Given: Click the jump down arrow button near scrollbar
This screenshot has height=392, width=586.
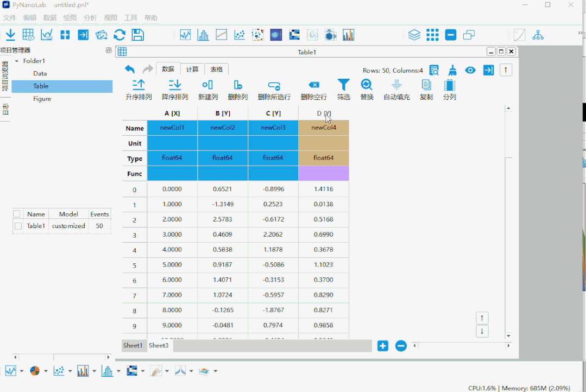Looking at the screenshot, I should [x=482, y=331].
